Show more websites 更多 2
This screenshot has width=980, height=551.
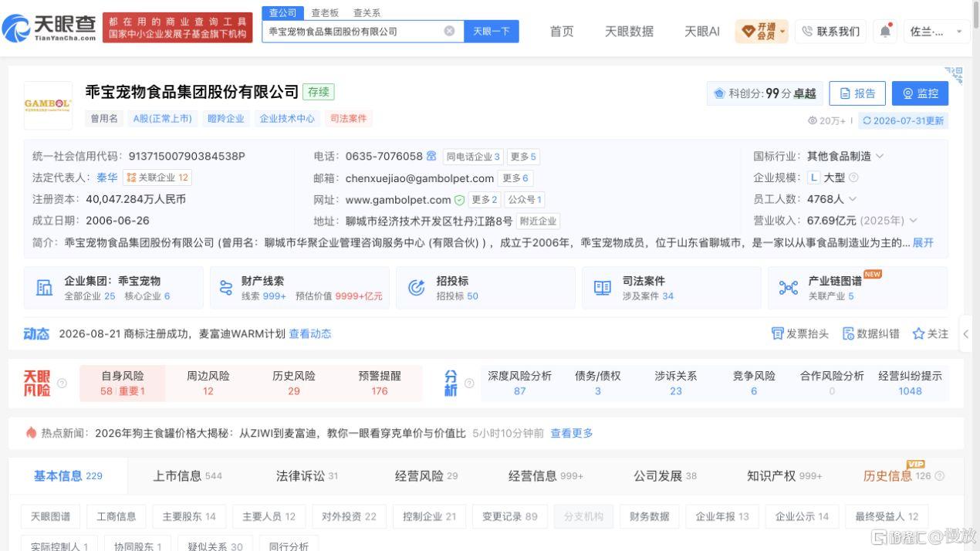tap(485, 200)
